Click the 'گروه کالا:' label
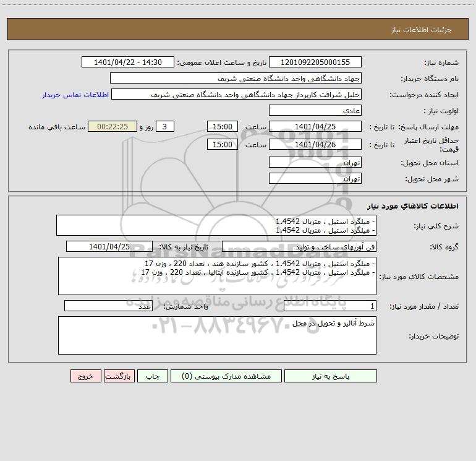This screenshot has height=461, width=476. (444, 247)
